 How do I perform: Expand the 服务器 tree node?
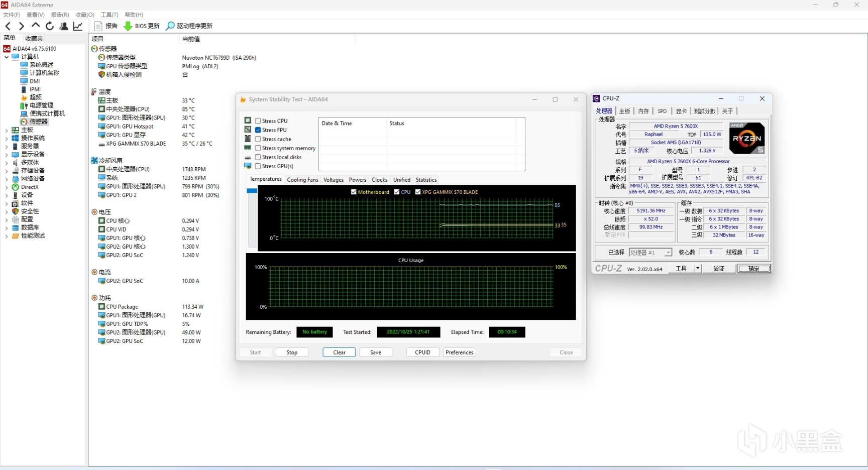coord(7,146)
